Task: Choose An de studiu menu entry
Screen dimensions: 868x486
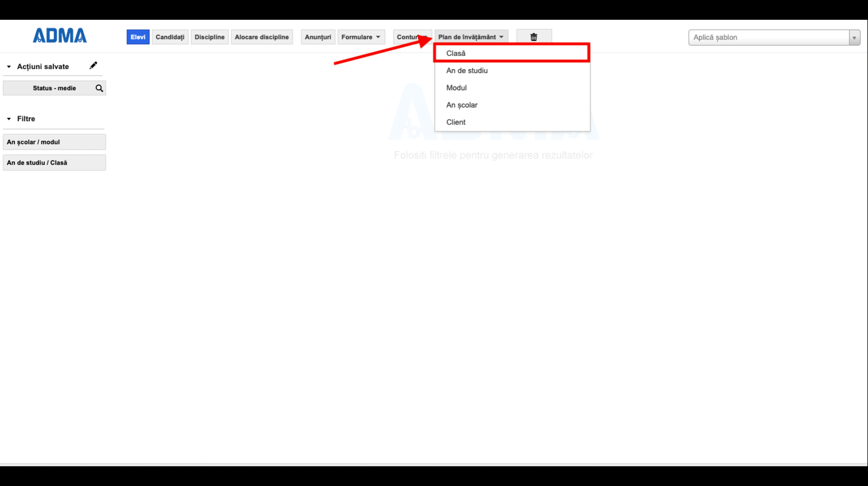Action: [x=467, y=70]
